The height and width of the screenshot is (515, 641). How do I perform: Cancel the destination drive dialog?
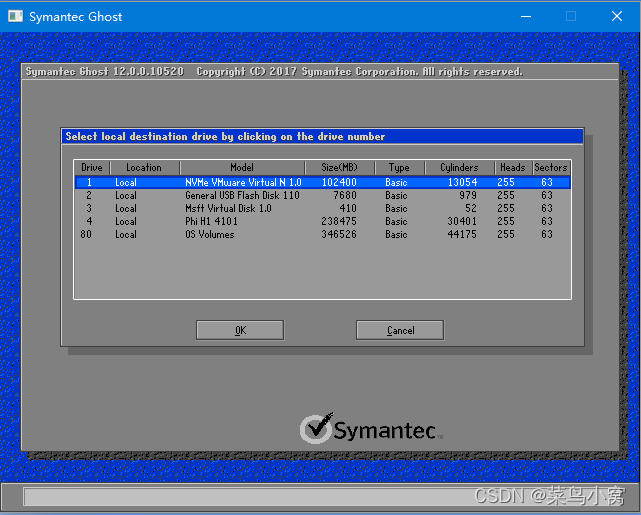point(400,330)
